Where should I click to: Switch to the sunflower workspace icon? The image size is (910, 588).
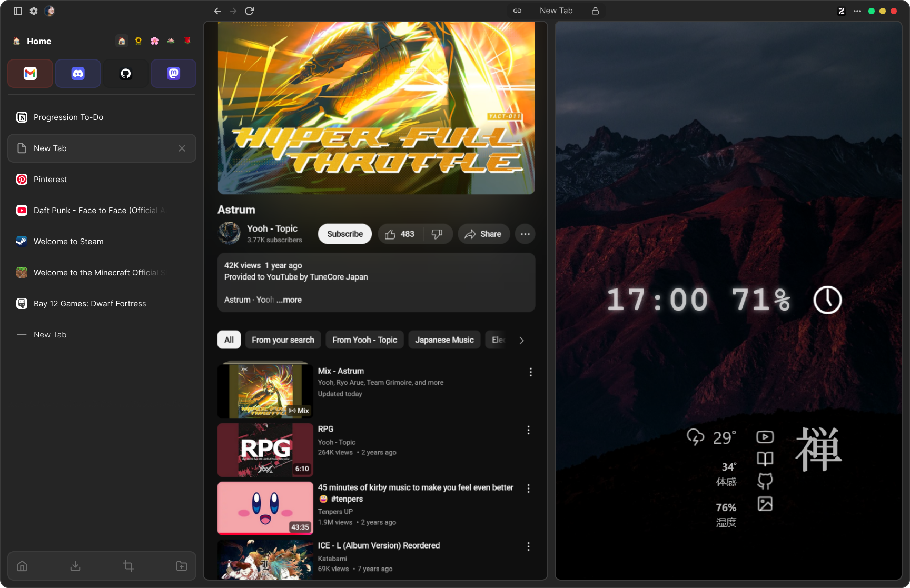click(139, 41)
